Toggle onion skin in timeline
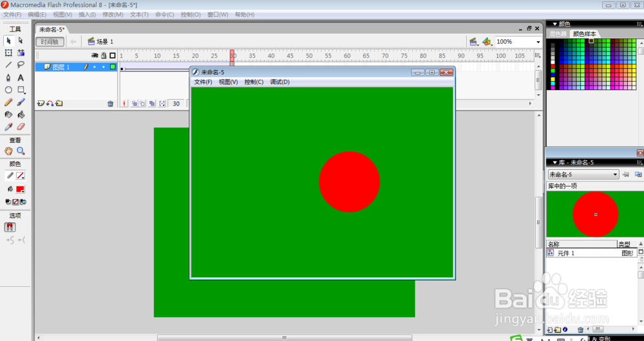The height and width of the screenshot is (341, 644). (135, 104)
